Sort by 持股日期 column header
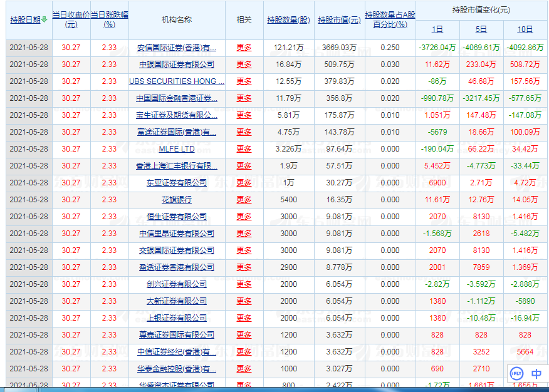 (x=26, y=20)
